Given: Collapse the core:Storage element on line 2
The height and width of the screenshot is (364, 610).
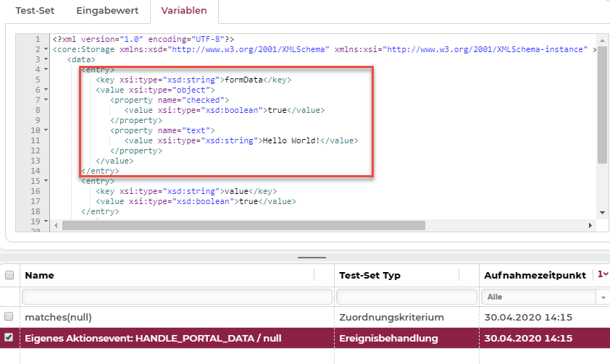Looking at the screenshot, I should tap(46, 49).
